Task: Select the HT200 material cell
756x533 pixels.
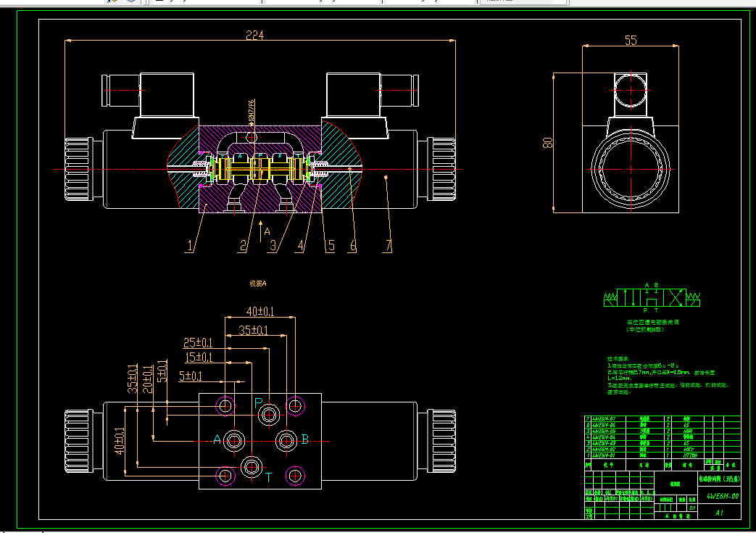Action: tap(690, 455)
